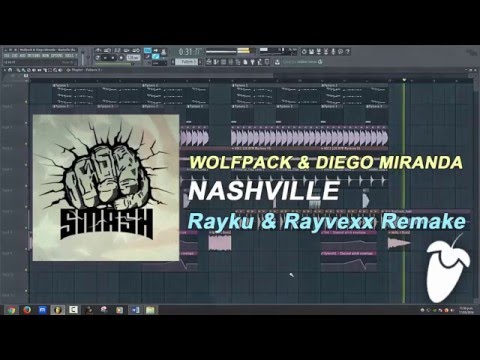
Task: Click the Save project icon
Action: [x=312, y=52]
